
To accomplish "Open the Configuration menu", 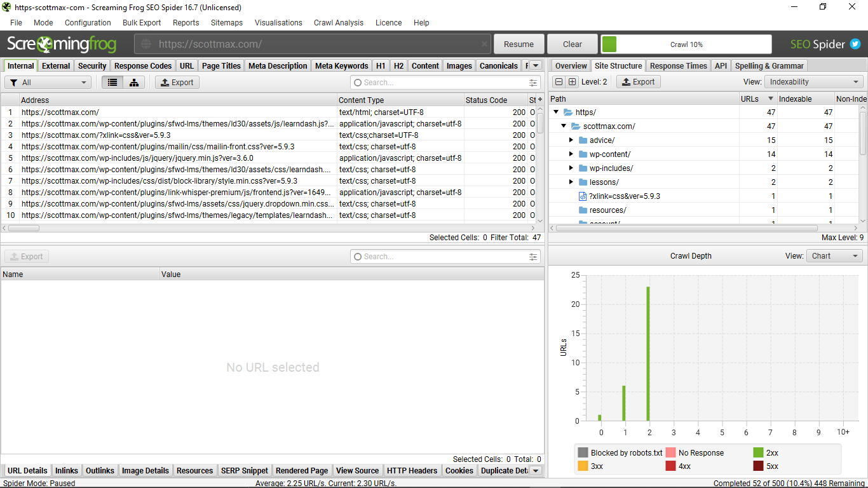I will (x=88, y=23).
